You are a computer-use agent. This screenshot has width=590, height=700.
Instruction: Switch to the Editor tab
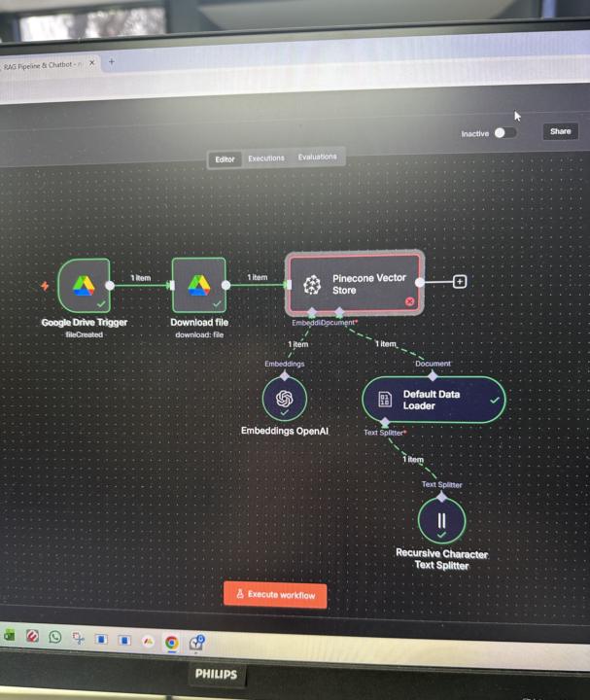click(x=225, y=159)
